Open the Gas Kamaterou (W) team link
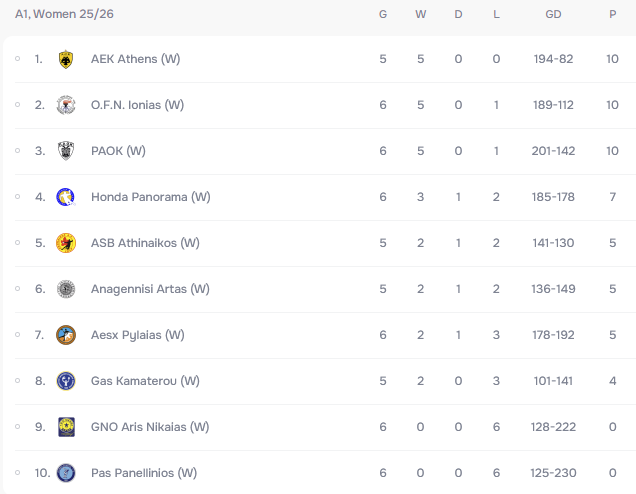636x494 pixels. tap(145, 381)
